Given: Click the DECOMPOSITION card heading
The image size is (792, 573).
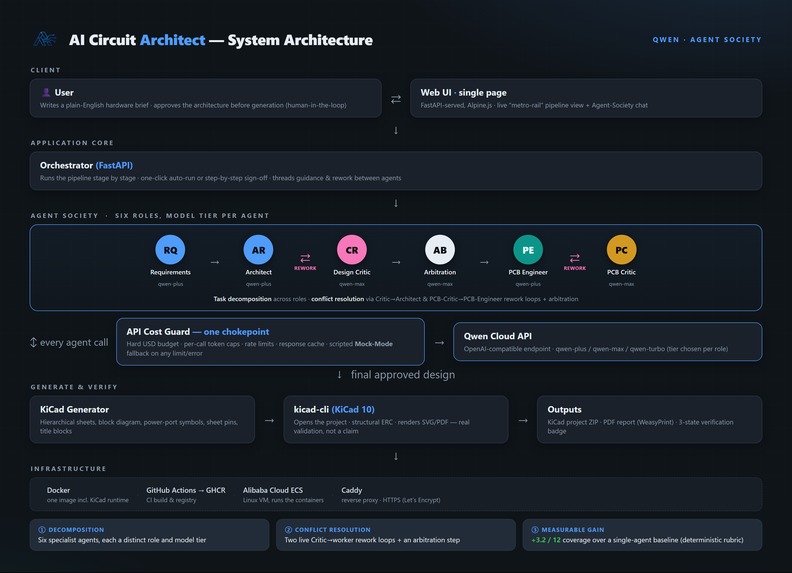Looking at the screenshot, I should tap(76, 530).
